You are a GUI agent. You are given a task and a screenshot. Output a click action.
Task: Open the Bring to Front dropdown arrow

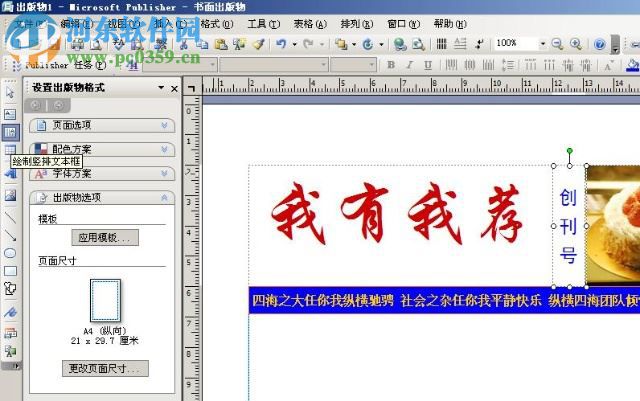(x=353, y=44)
